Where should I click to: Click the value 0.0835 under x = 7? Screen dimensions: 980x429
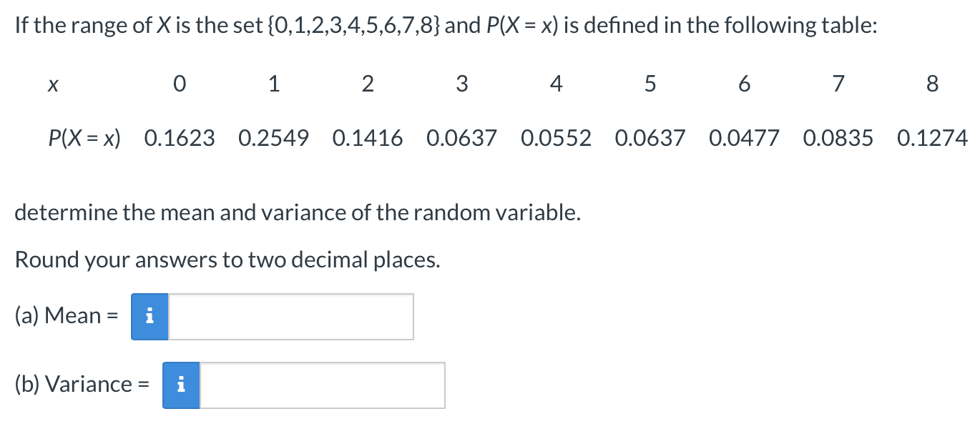[838, 138]
